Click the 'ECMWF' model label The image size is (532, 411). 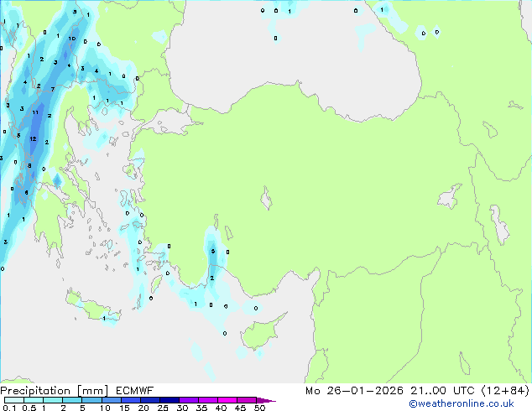(x=135, y=391)
